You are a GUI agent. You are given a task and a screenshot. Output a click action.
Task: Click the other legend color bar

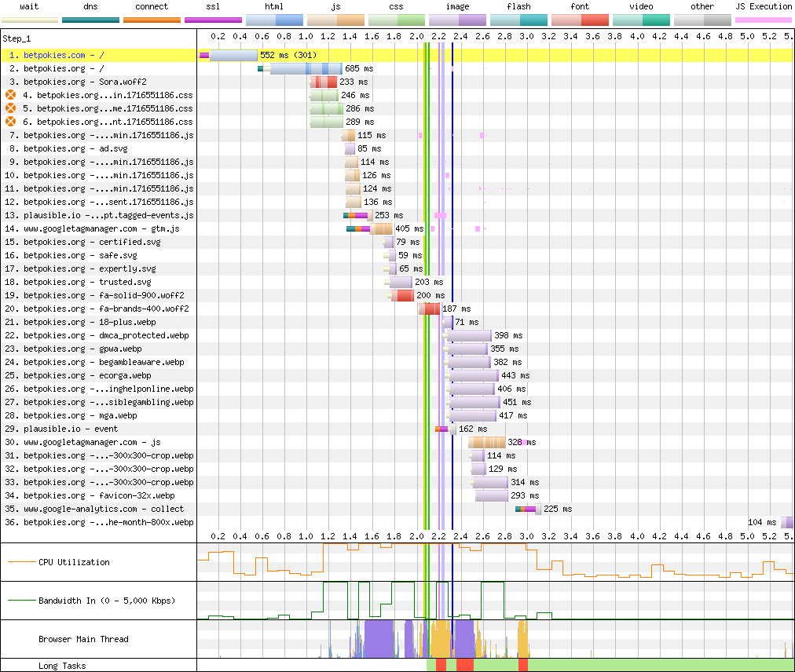[702, 20]
